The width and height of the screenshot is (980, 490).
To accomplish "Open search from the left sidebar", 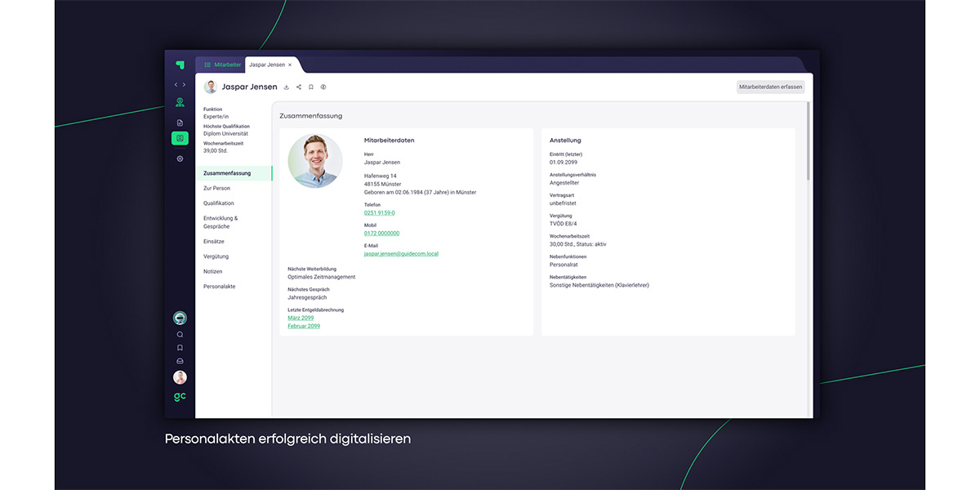I will pyautogui.click(x=180, y=333).
